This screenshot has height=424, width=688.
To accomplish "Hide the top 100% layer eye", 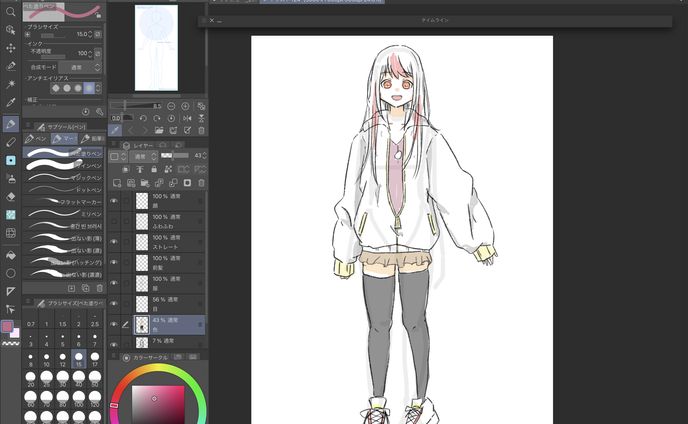I will coord(114,201).
